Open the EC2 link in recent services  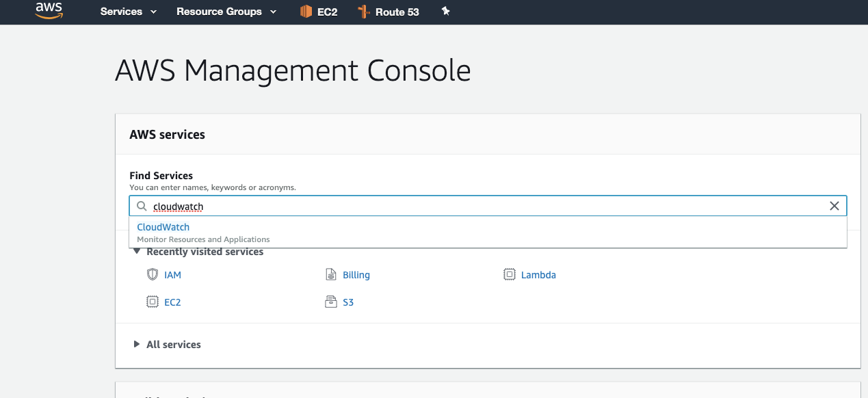(x=172, y=302)
